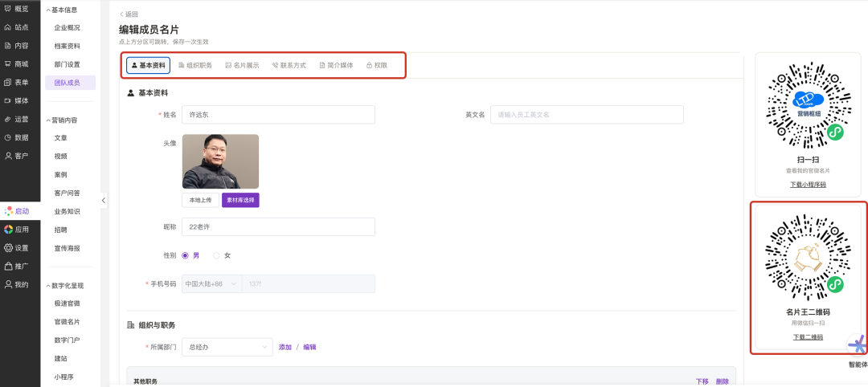Collapse the secondary sidebar with arrow handle
868x387 pixels.
tap(104, 201)
